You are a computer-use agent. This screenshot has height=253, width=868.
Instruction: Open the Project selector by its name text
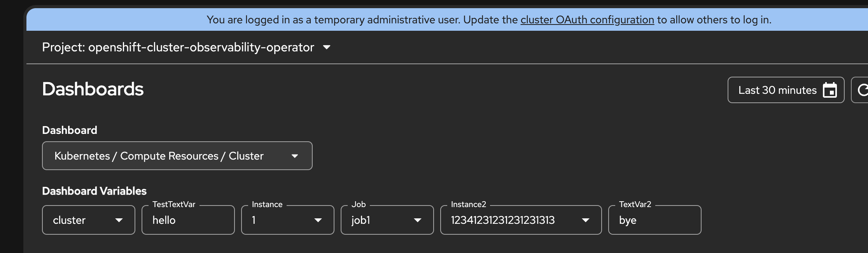click(x=178, y=47)
